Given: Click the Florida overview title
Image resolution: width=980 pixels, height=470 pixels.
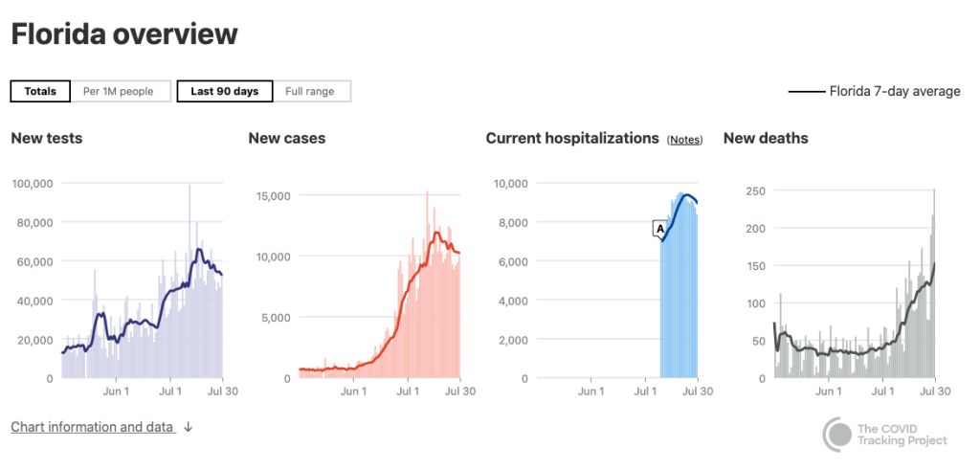Looking at the screenshot, I should [124, 34].
